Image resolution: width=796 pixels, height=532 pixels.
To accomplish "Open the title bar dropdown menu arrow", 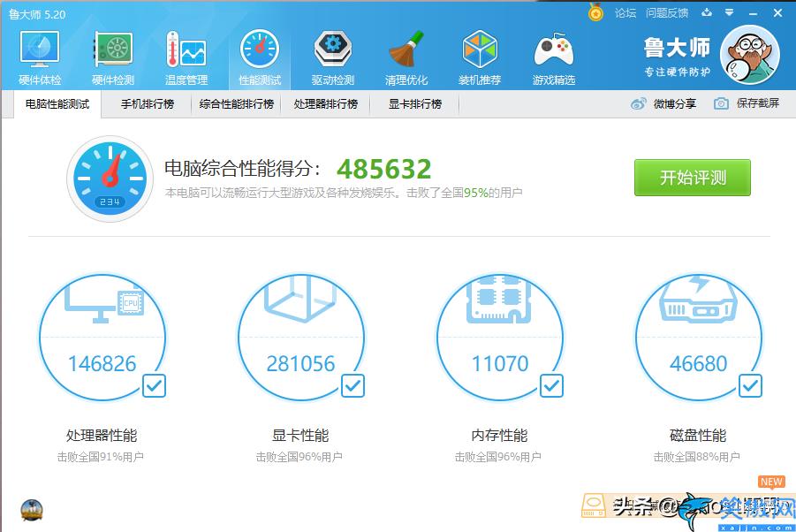I will (729, 12).
